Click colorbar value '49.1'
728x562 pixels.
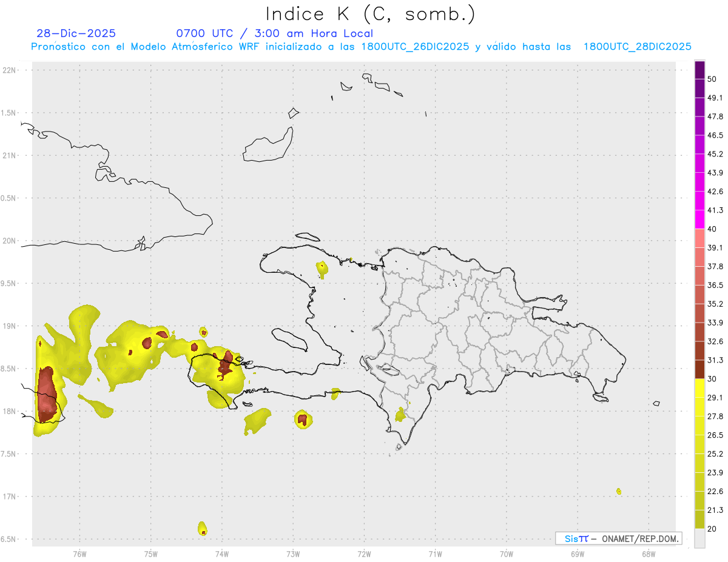715,98
